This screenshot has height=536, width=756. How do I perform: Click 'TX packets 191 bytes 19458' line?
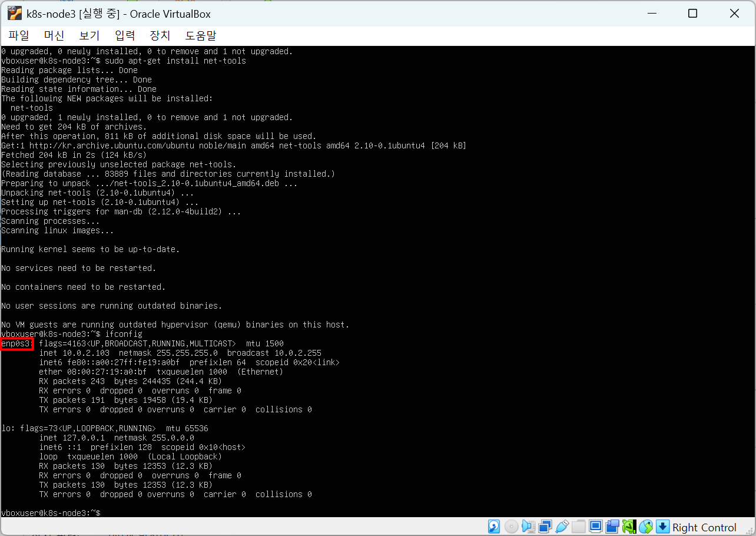pyautogui.click(x=126, y=400)
